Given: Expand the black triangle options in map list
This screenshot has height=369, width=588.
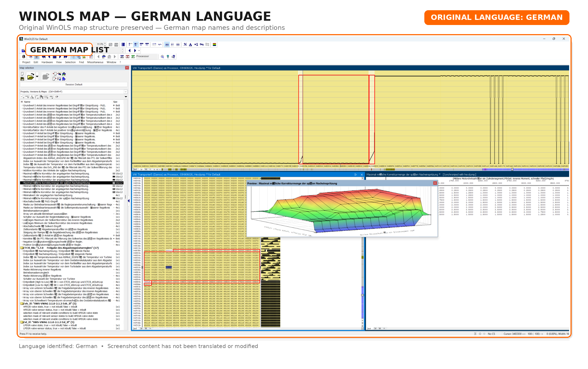Looking at the screenshot, I should tap(126, 97).
